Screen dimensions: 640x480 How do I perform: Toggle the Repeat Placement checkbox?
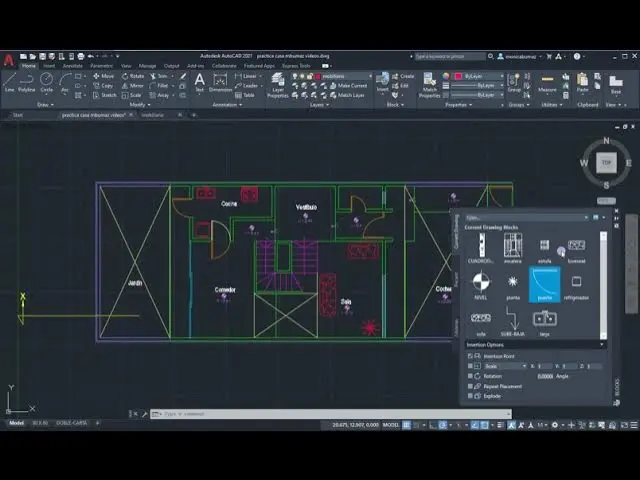click(x=470, y=386)
